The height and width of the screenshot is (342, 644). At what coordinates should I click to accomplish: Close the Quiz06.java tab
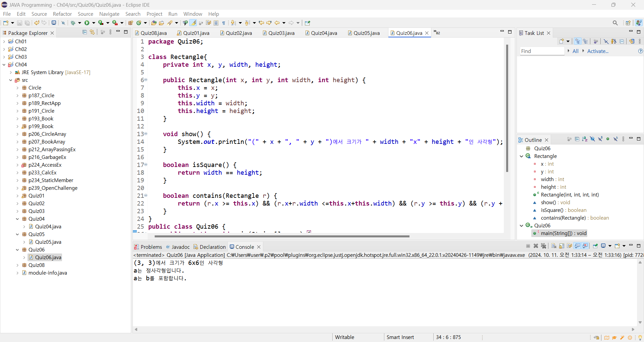(x=427, y=33)
